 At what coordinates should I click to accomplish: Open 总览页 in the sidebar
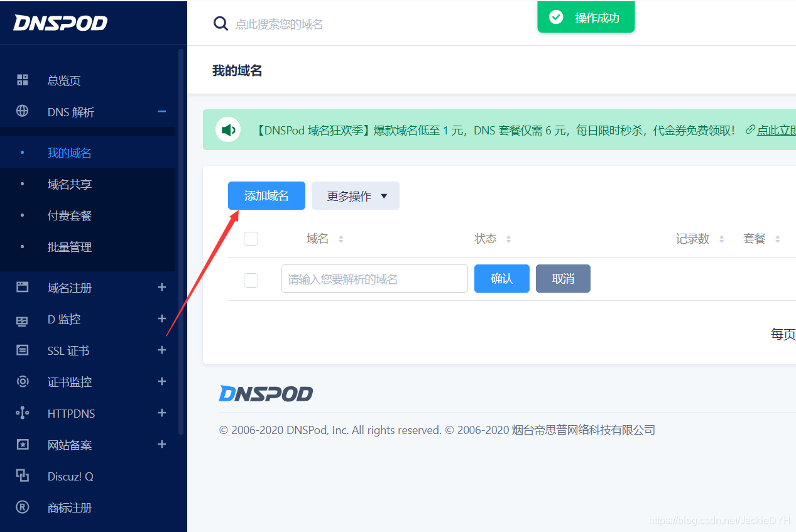coord(64,80)
